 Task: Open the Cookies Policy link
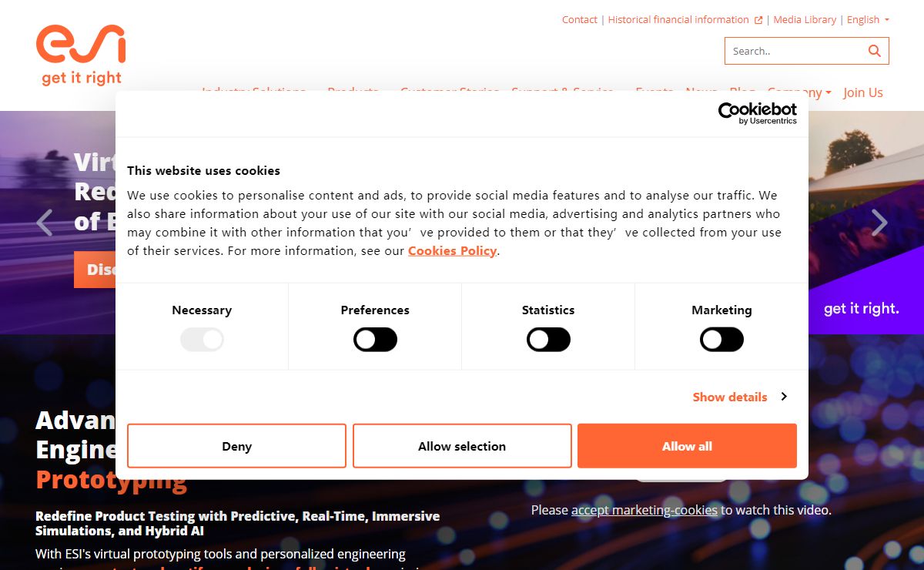(x=452, y=250)
